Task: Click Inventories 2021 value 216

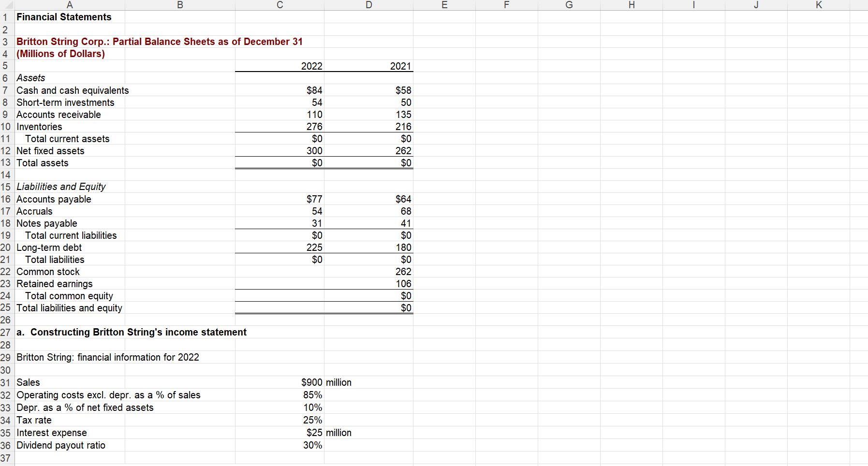Action: 403,127
